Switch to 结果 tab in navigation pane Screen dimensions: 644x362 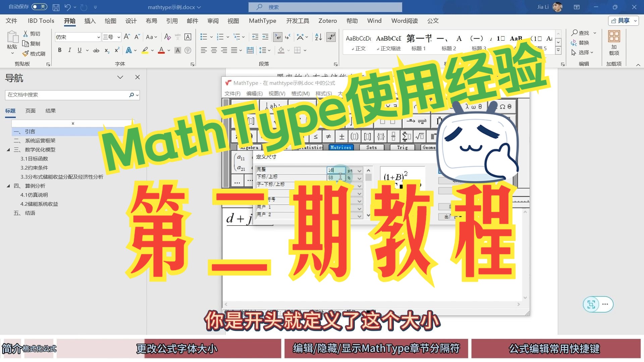click(51, 111)
